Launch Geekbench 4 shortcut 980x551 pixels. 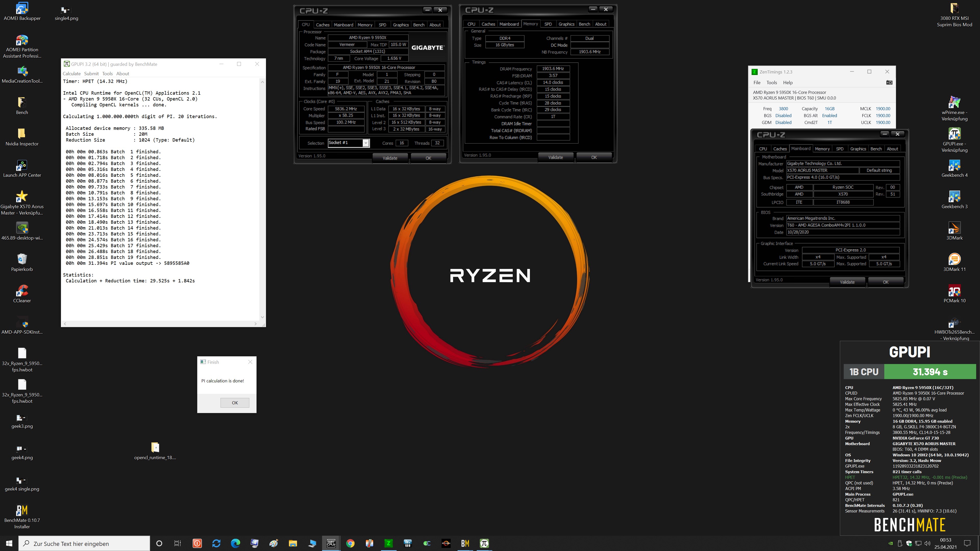coord(954,168)
